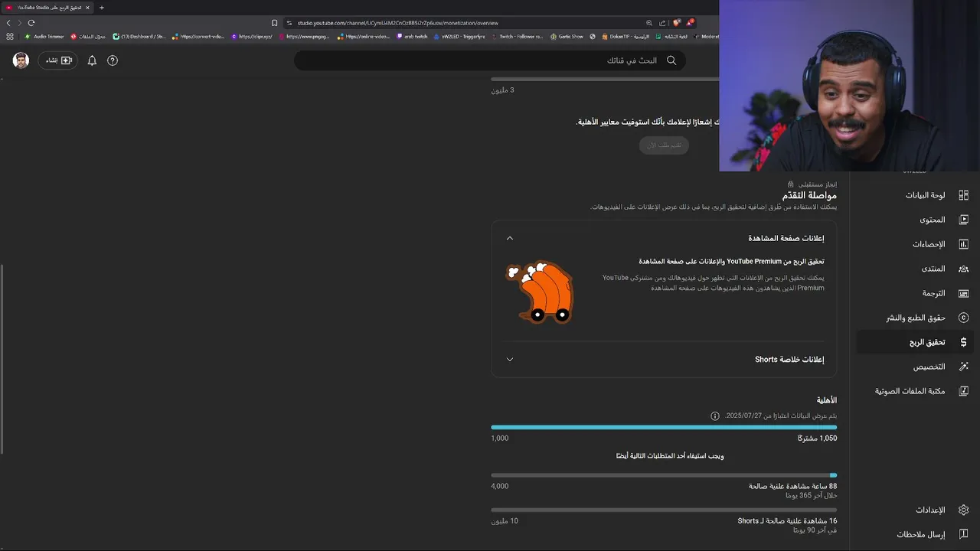Click the '1,050 مشتركًا' subscribers text
This screenshot has width=980, height=551.
[x=817, y=439]
